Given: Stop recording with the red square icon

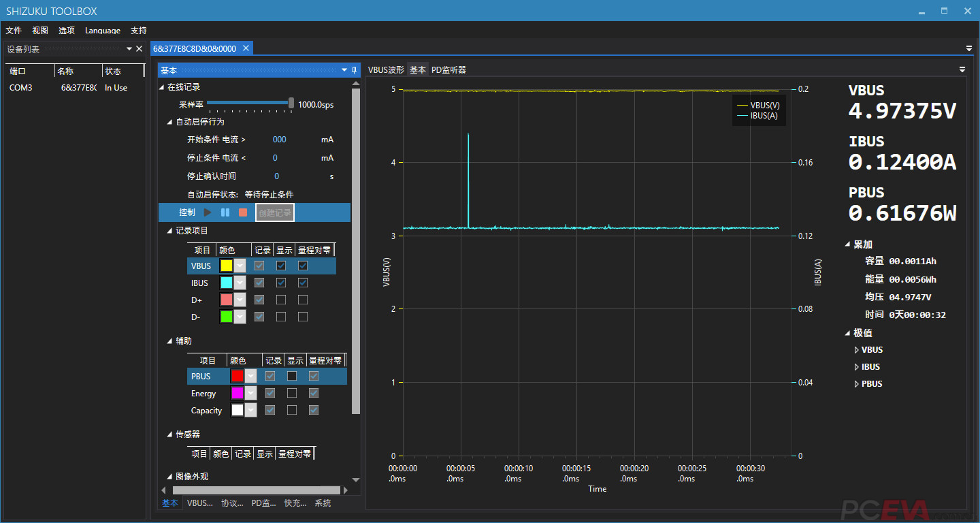Looking at the screenshot, I should pyautogui.click(x=243, y=212).
